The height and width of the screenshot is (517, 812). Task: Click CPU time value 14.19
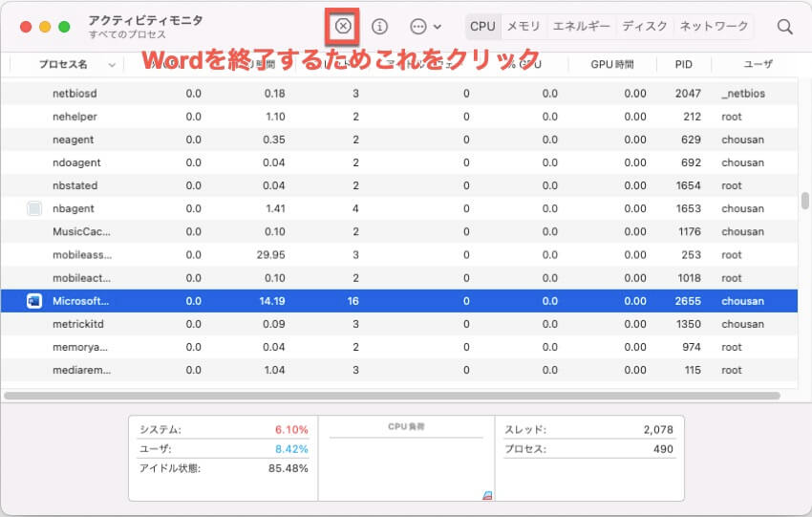tap(272, 301)
